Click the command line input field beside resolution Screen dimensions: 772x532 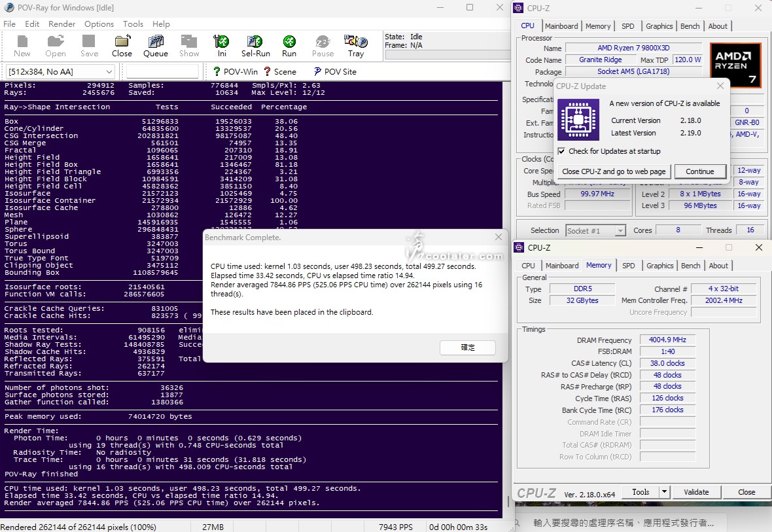click(x=162, y=71)
